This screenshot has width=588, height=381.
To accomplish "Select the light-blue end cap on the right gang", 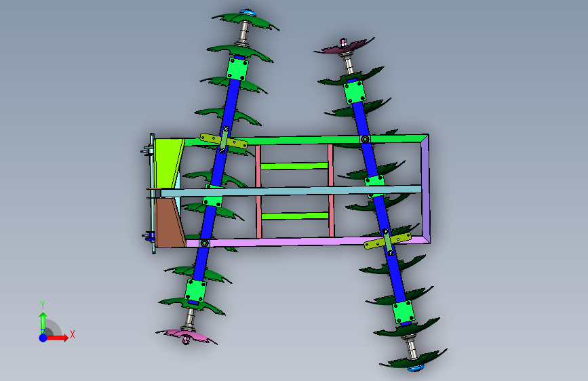I will point(414,368).
